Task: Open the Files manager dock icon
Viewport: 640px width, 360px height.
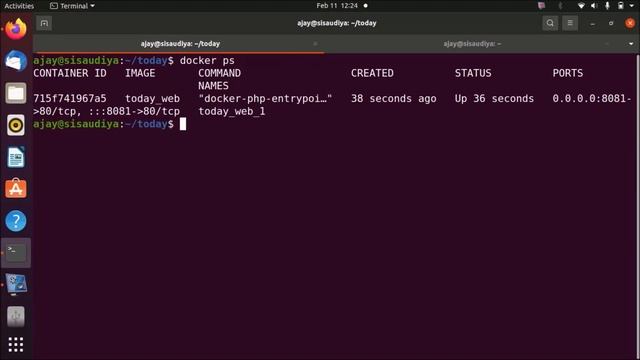Action: 16,93
